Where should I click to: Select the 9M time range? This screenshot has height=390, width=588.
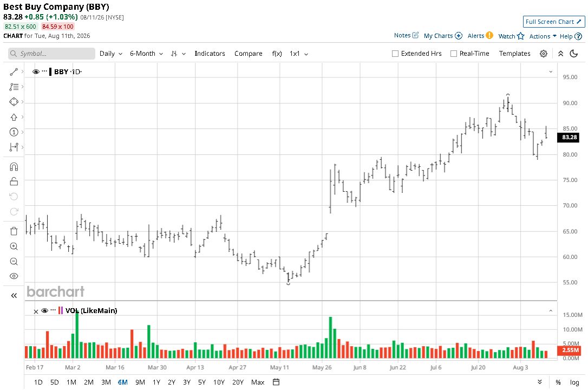tap(140, 382)
